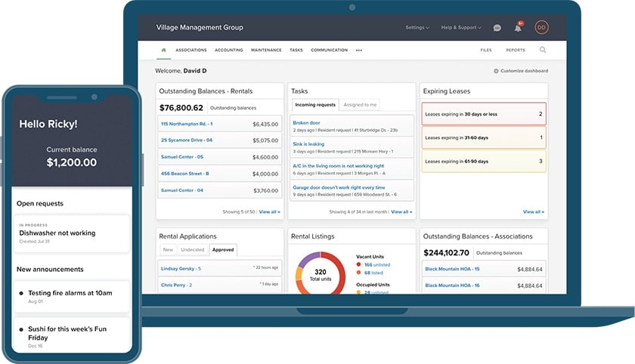The width and height of the screenshot is (635, 364).
Task: Go to Reports
Action: 515,50
